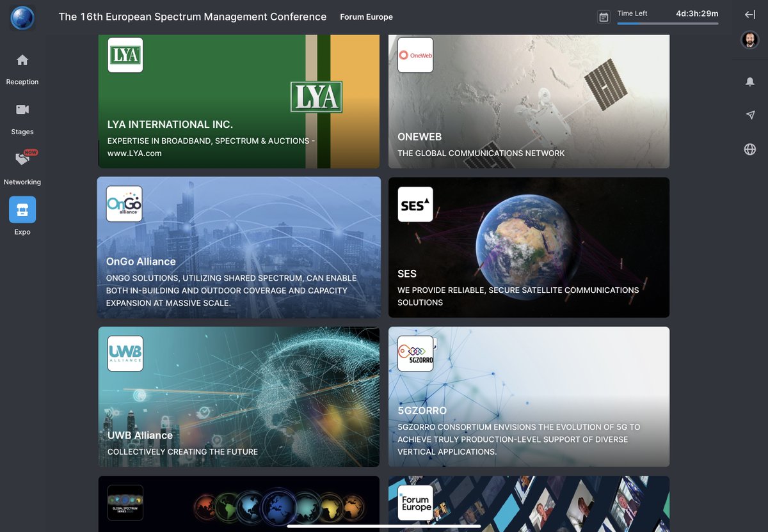
Task: Click SES satellite communications description
Action: click(518, 296)
